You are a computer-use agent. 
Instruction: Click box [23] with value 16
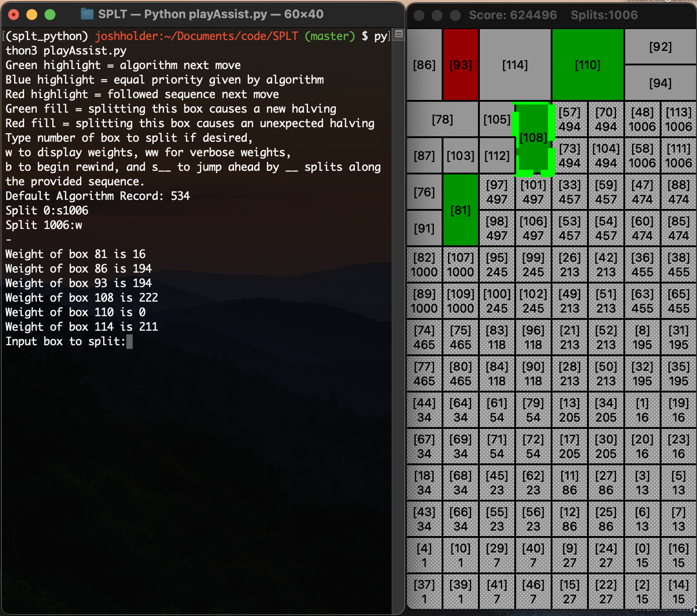tap(679, 446)
